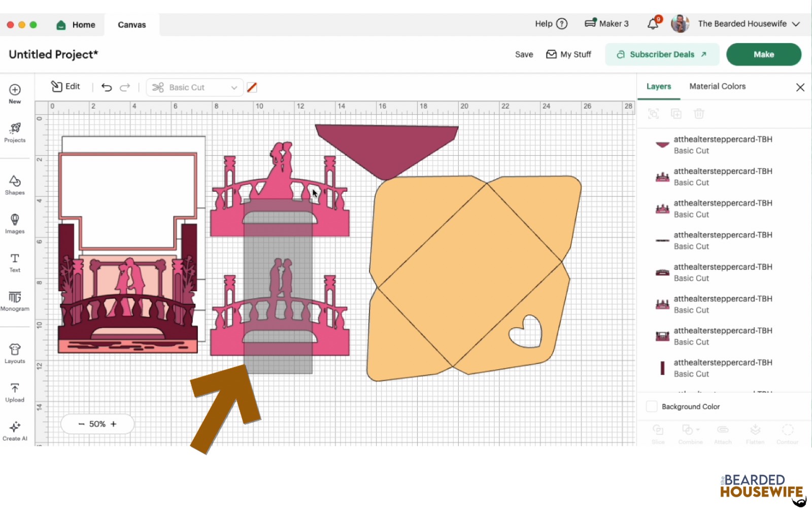Open the Maker 3 machine selector
The height and width of the screenshot is (516, 812).
coord(606,24)
